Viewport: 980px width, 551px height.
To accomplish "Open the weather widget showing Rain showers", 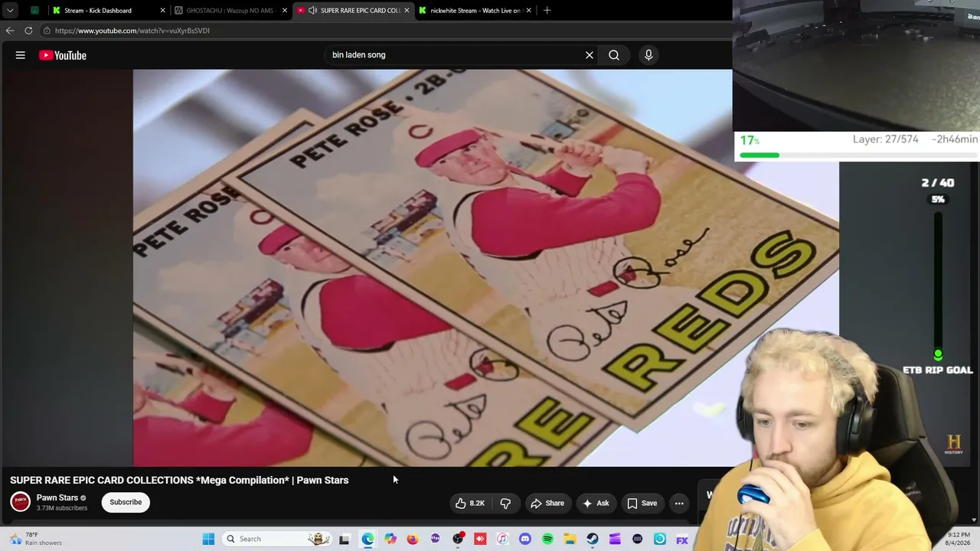I will click(35, 539).
